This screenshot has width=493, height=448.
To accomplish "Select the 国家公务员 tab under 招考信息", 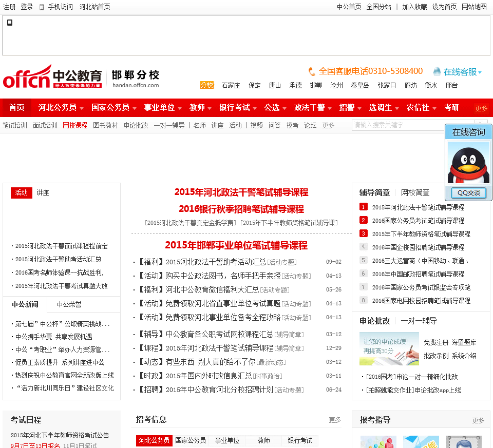I will click(191, 440).
